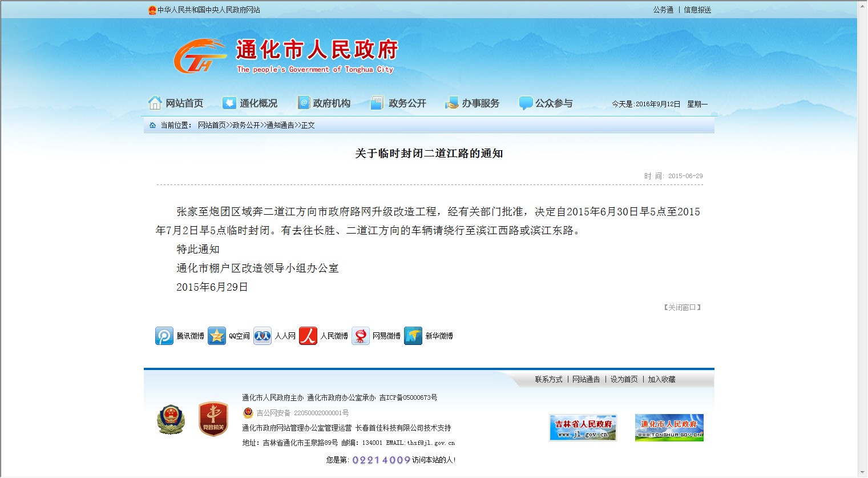The image size is (868, 478).
Task: Share via the red 人民微博 icon
Action: 308,336
